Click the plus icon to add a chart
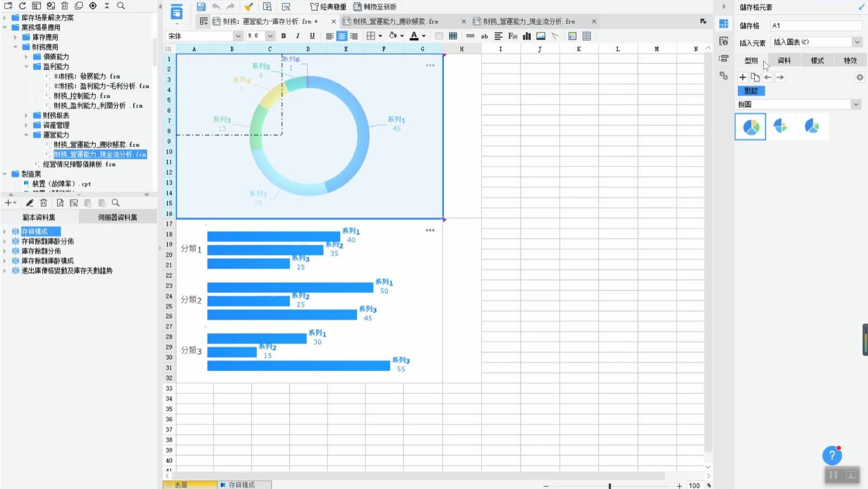The height and width of the screenshot is (489, 868). tap(743, 77)
